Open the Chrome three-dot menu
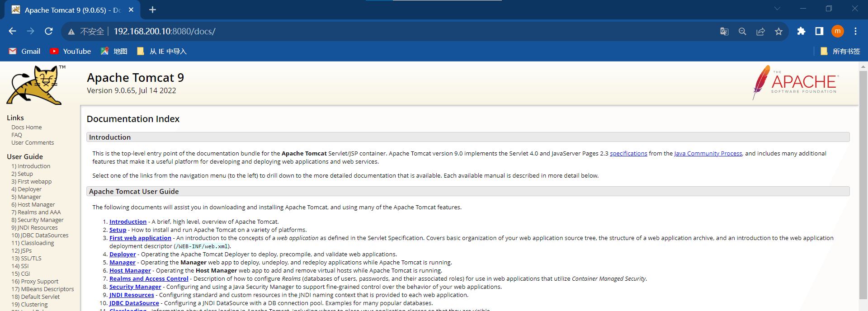 coord(855,31)
